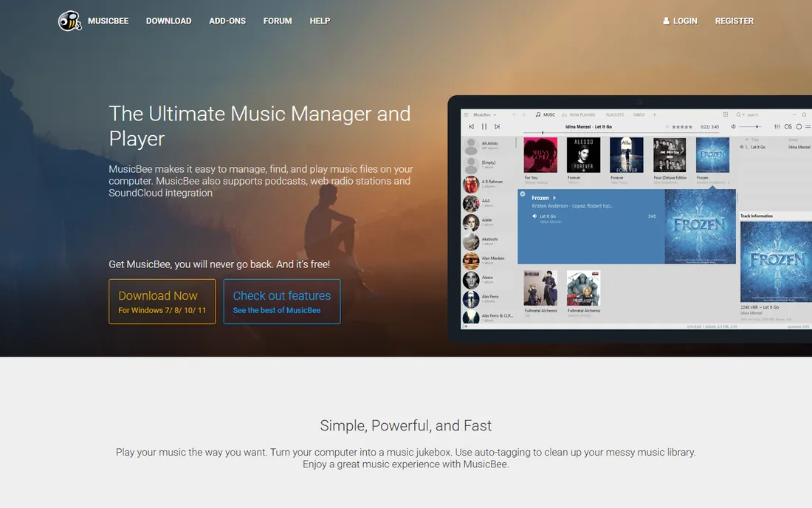This screenshot has width=812, height=508.
Task: Click the circle repeat icon in the player
Action: point(799,126)
